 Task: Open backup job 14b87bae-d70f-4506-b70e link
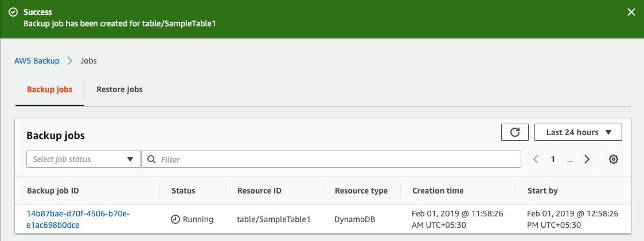point(78,219)
